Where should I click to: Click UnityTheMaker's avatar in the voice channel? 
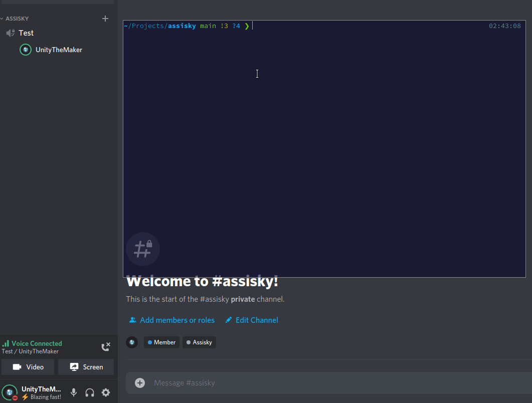26,50
